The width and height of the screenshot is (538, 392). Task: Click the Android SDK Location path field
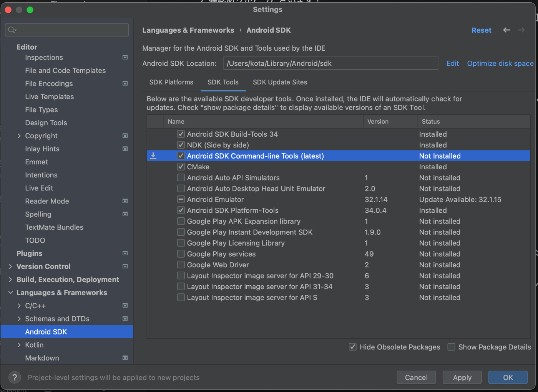click(330, 63)
